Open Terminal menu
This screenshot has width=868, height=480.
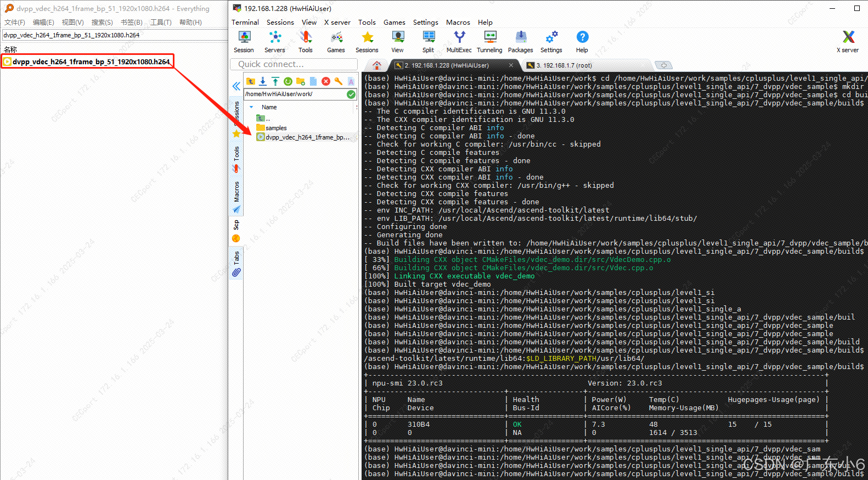pyautogui.click(x=245, y=23)
